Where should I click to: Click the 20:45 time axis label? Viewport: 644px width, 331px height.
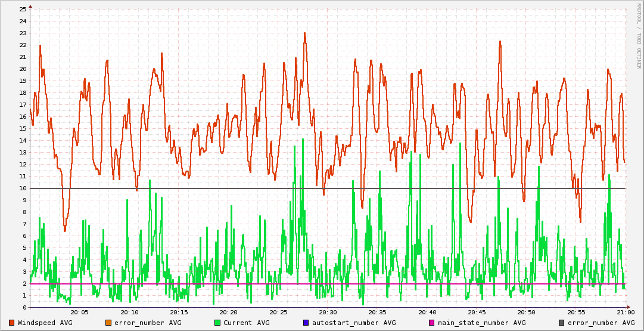coord(477,313)
